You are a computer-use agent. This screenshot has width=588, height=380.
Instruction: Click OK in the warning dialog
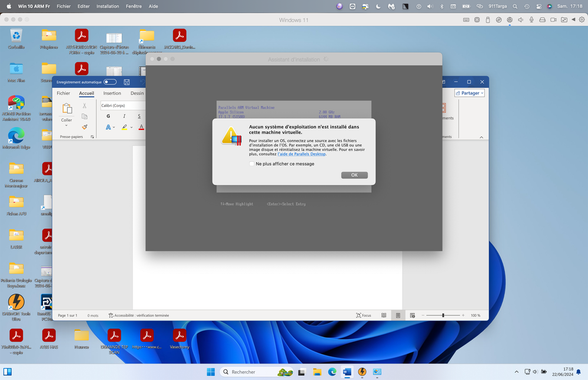(354, 175)
